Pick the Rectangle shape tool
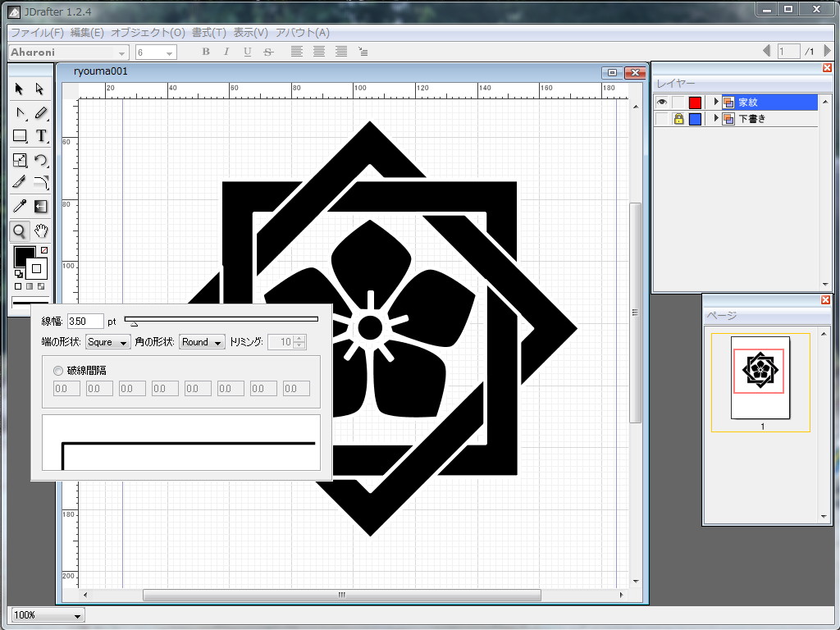 [21, 136]
